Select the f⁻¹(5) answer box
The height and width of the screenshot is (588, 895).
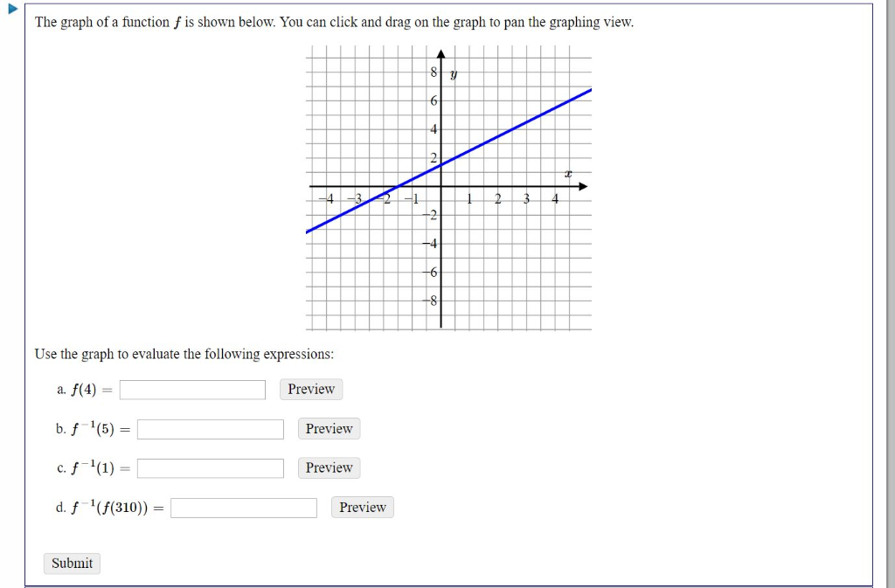tap(210, 428)
